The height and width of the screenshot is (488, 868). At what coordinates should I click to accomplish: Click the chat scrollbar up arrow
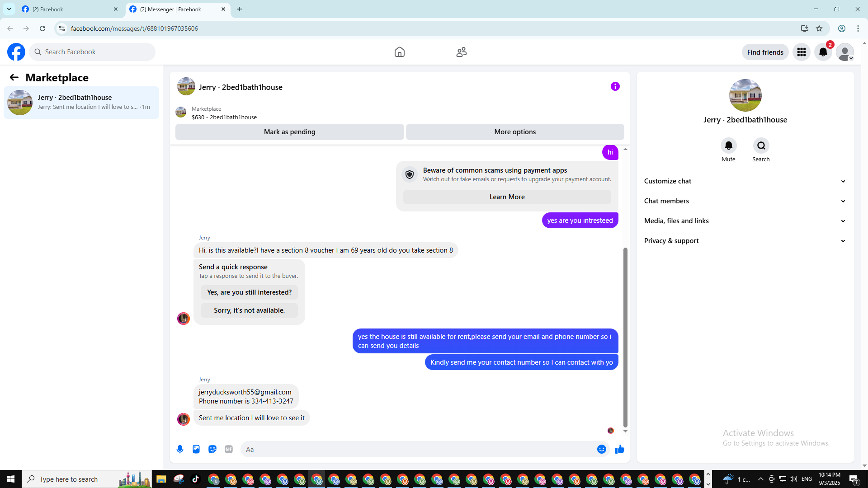pos(626,149)
